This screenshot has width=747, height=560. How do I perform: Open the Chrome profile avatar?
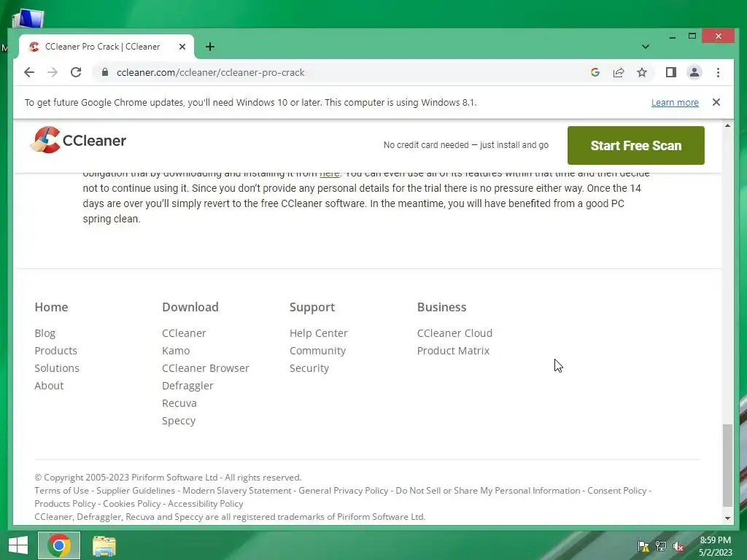tap(694, 72)
